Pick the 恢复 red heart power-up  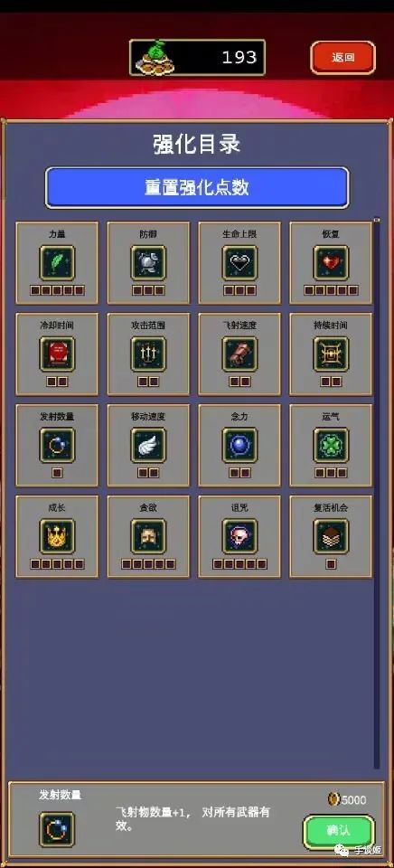click(331, 263)
